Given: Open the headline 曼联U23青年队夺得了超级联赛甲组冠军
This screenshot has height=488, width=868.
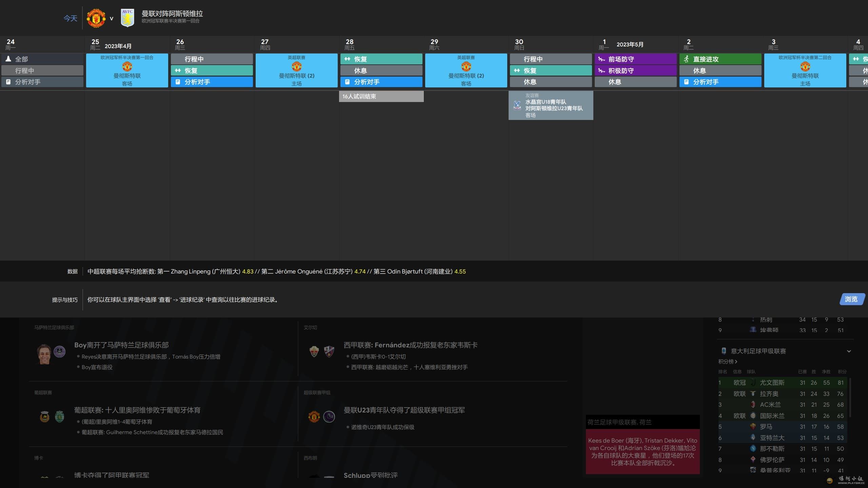Looking at the screenshot, I should [404, 410].
